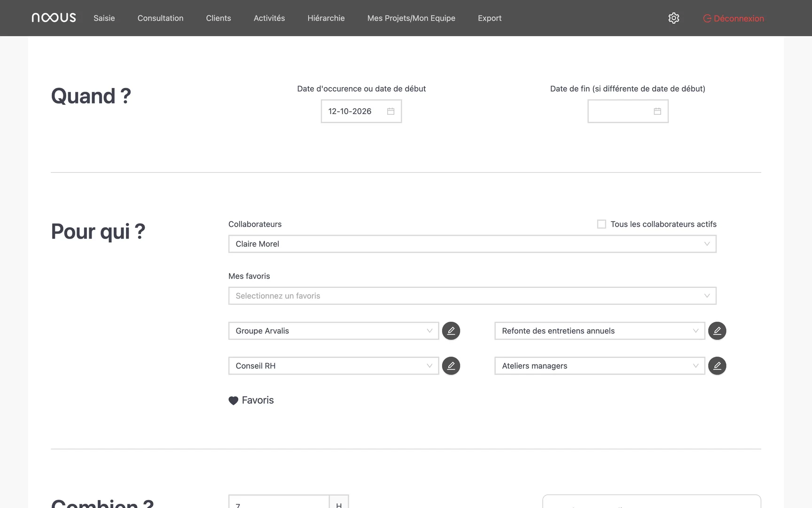
Task: Edit Ateliers managers with pencil icon
Action: click(x=717, y=366)
